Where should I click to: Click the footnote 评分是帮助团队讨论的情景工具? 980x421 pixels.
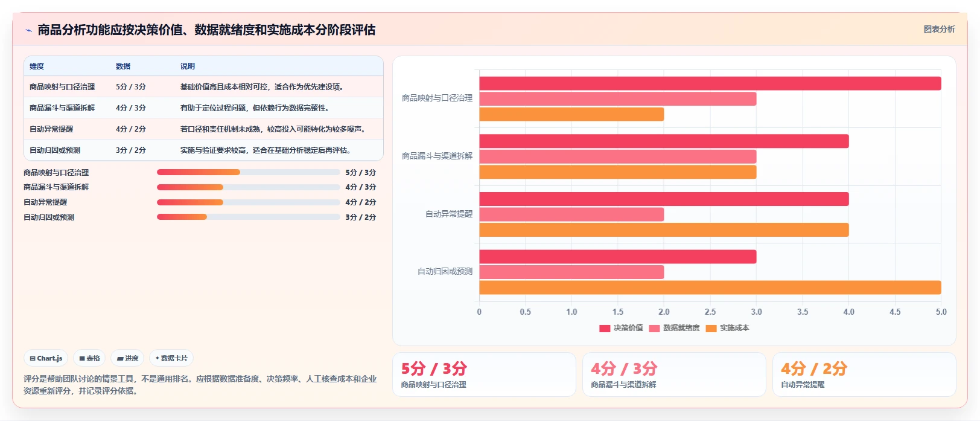point(200,385)
